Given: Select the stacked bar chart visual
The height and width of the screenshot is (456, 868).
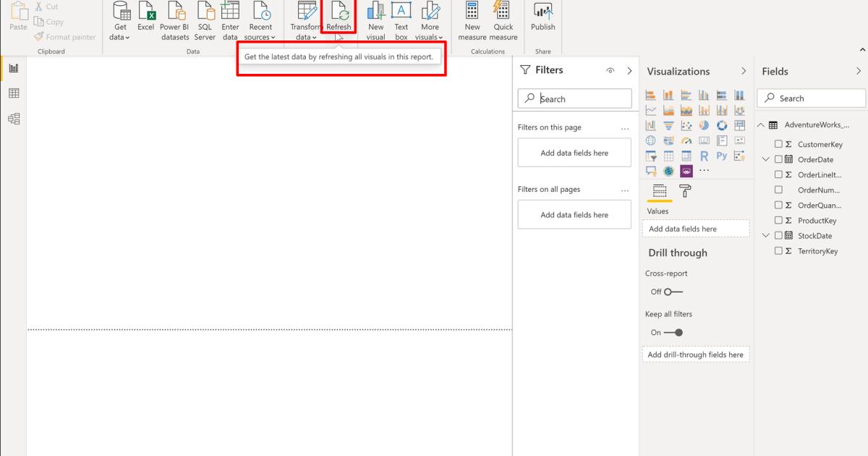Looking at the screenshot, I should (649, 94).
